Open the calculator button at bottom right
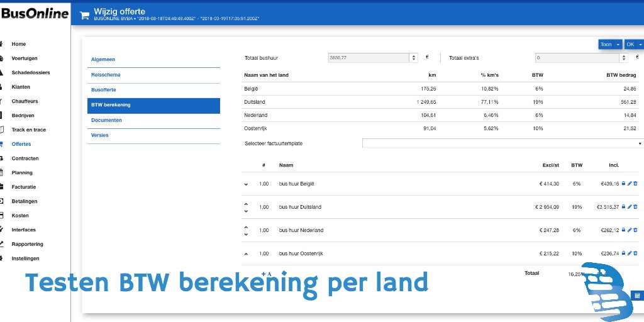 (x=638, y=296)
